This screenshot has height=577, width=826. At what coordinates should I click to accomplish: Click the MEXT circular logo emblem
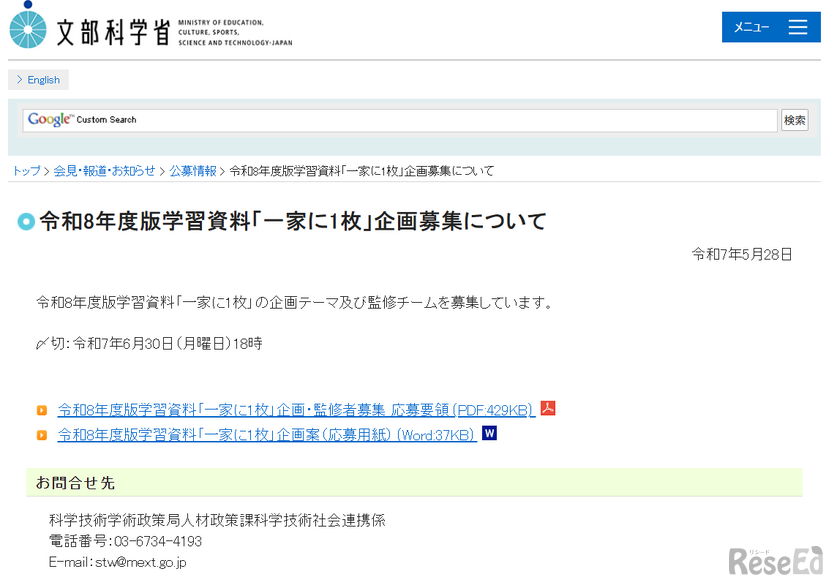pos(28,26)
